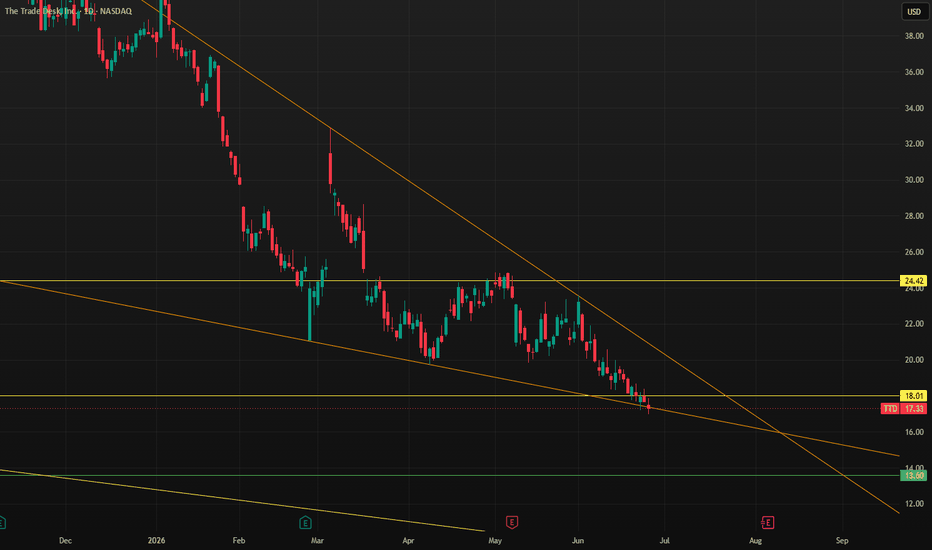Screen dimensions: 932x550
Task: Click the 22.00 price axis value
Action: point(914,324)
